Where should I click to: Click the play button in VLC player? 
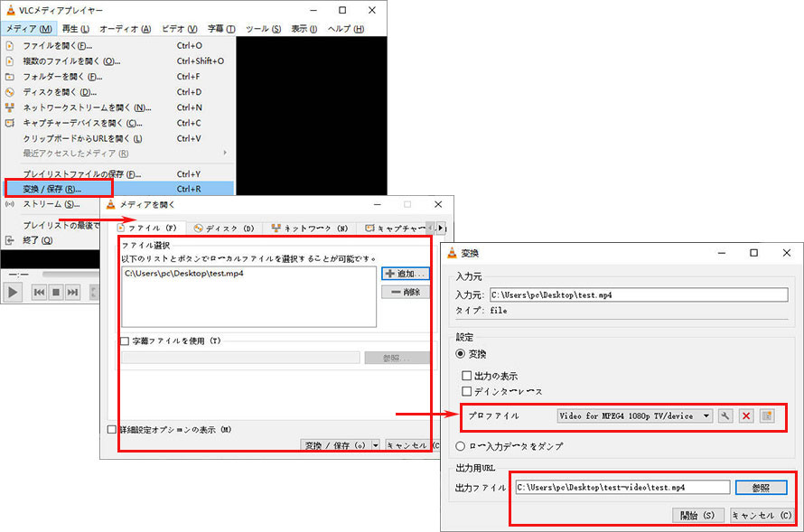coord(13,292)
